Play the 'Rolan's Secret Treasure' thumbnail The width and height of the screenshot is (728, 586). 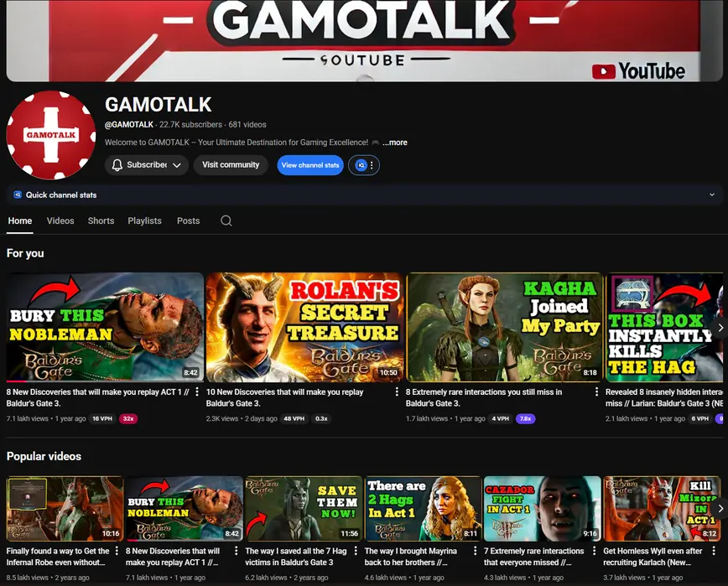304,327
